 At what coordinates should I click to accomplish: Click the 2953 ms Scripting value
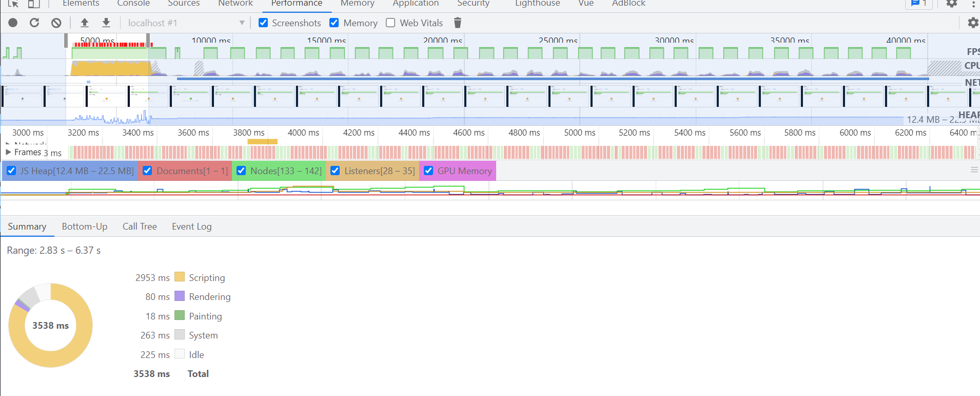click(x=152, y=277)
